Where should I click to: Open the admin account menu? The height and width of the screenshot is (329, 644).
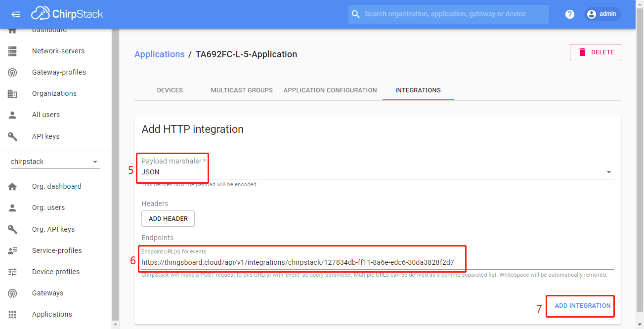602,14
